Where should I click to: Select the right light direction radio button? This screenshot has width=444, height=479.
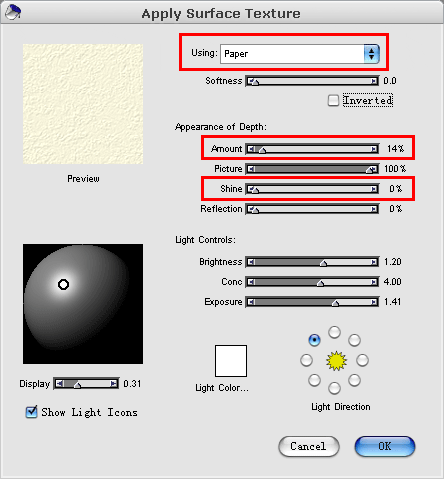point(362,360)
